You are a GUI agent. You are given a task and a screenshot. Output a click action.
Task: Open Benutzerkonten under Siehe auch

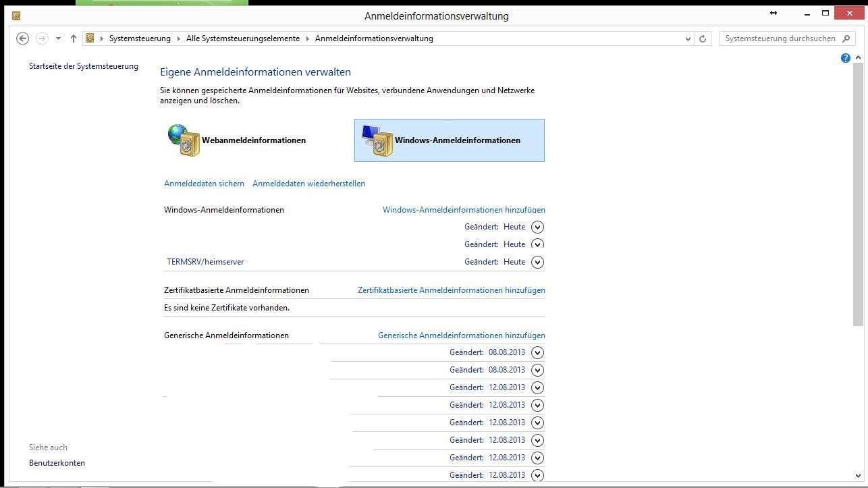[57, 463]
